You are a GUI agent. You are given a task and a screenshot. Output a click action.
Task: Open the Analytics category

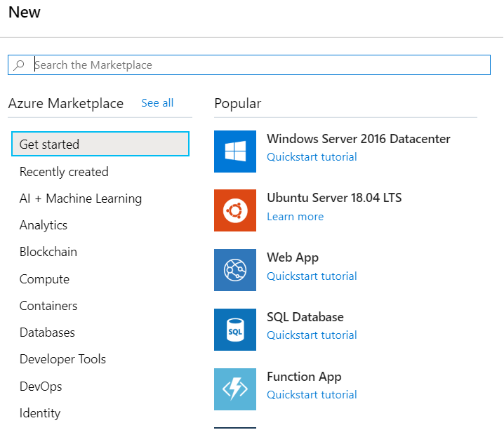point(44,225)
